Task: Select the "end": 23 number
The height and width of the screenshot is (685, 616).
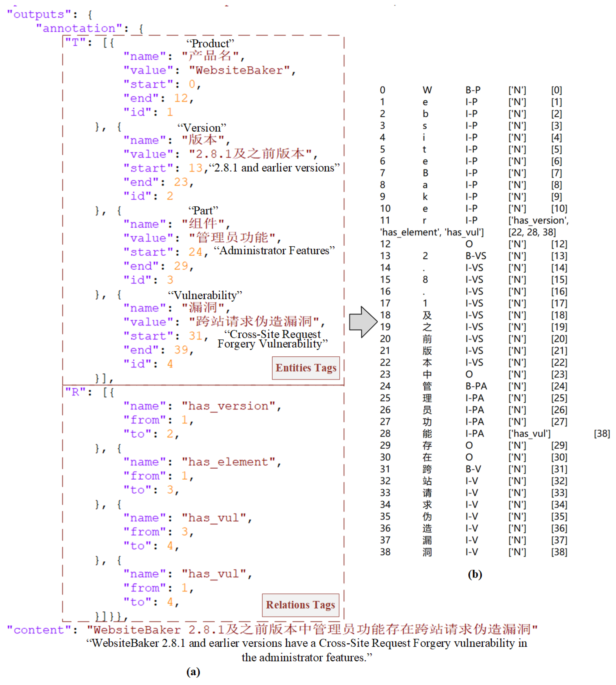Action: (181, 182)
